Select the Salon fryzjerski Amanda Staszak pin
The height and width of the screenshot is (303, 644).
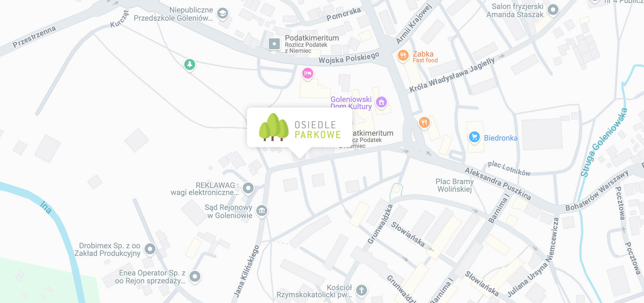point(553,10)
